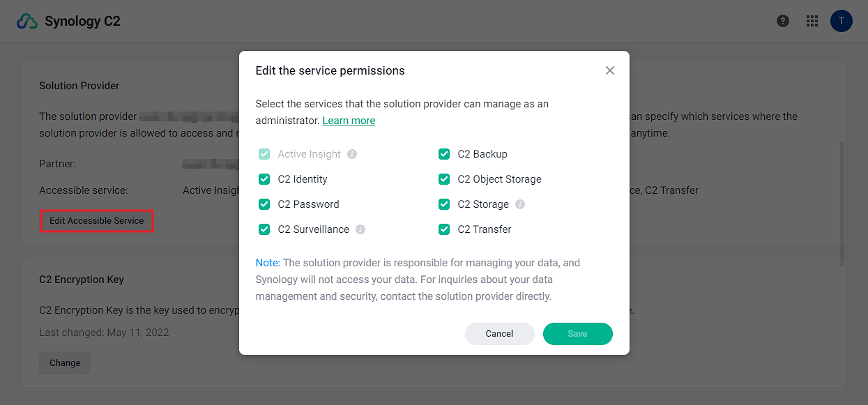Click the Cancel button
The width and height of the screenshot is (868, 405).
click(500, 334)
